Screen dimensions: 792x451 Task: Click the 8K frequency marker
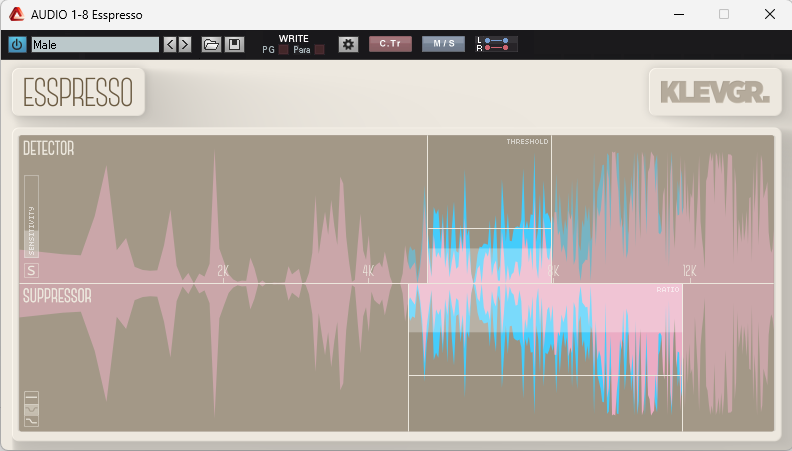pos(554,271)
